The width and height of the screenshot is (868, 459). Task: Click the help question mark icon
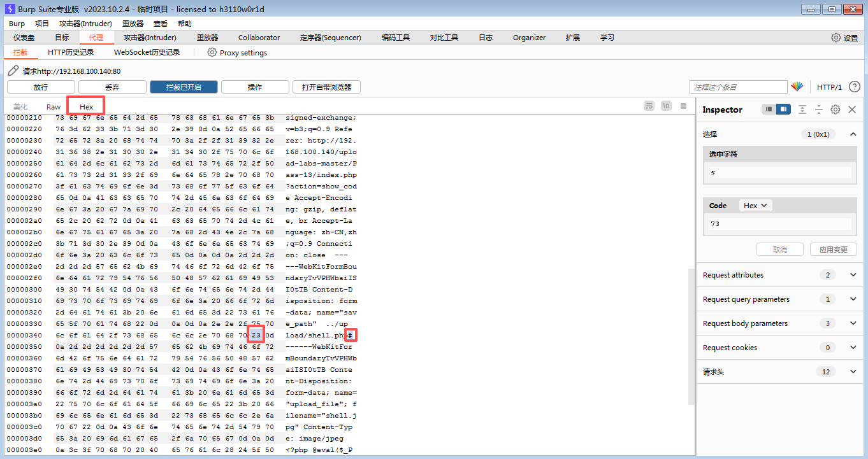pyautogui.click(x=855, y=87)
